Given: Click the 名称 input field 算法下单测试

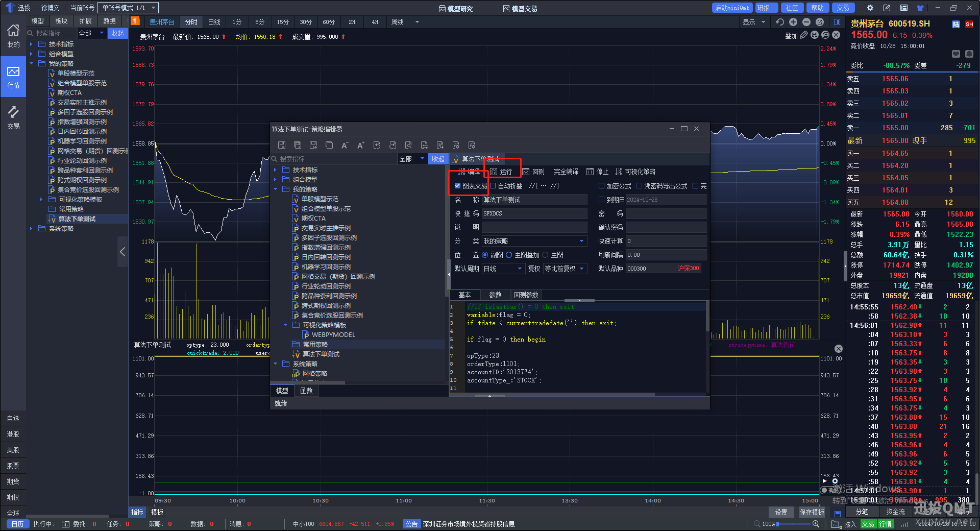Looking at the screenshot, I should pyautogui.click(x=534, y=200).
